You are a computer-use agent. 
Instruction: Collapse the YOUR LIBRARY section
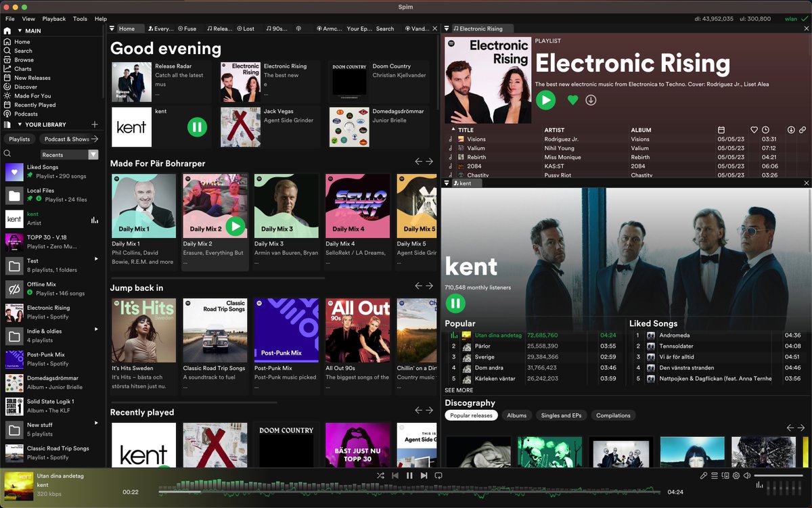pos(20,124)
